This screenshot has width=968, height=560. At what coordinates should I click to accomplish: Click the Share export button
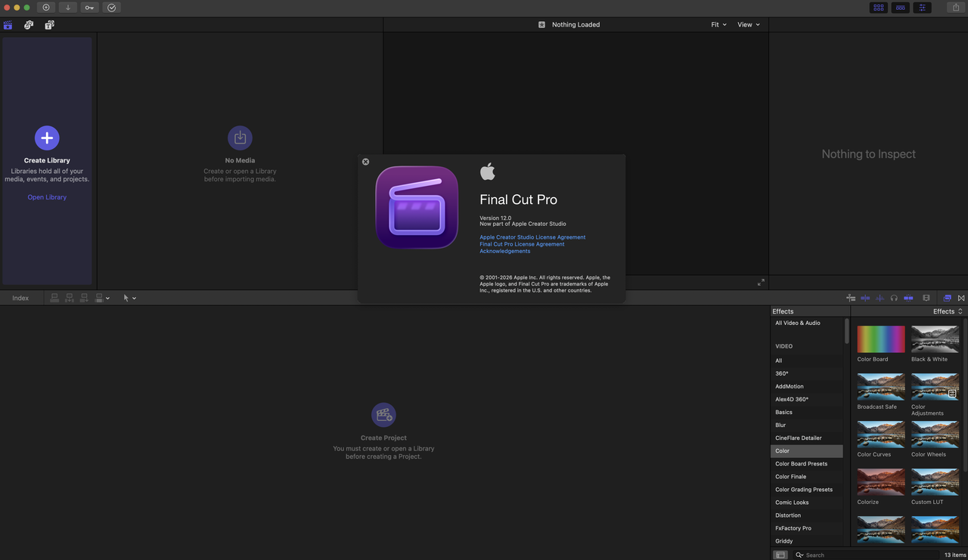click(x=956, y=8)
